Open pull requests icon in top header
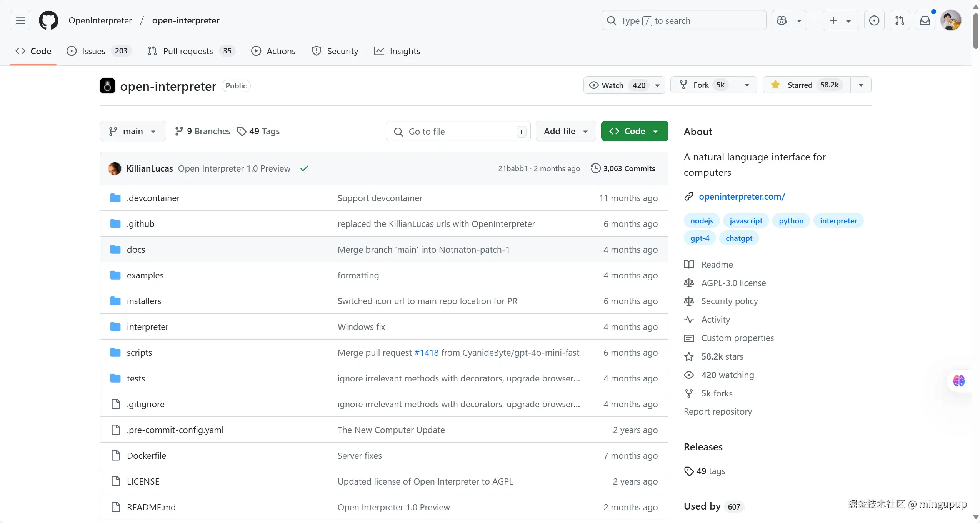Image resolution: width=980 pixels, height=523 pixels. pyautogui.click(x=900, y=20)
